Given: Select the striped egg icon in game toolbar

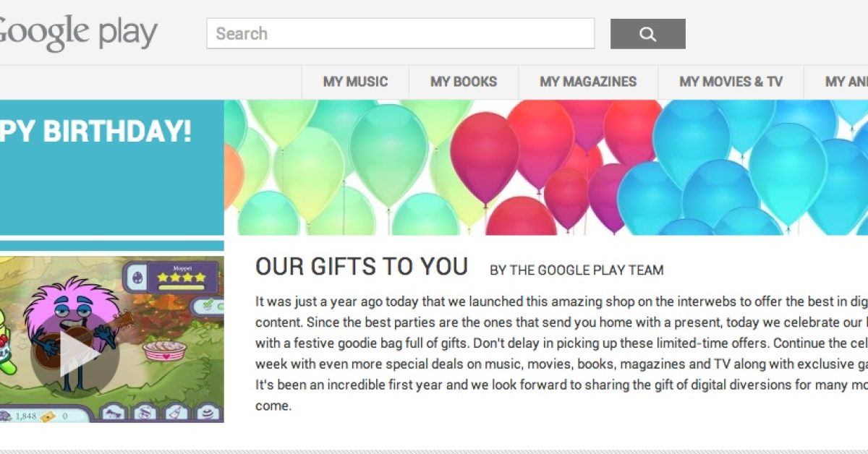Looking at the screenshot, I should [x=206, y=413].
